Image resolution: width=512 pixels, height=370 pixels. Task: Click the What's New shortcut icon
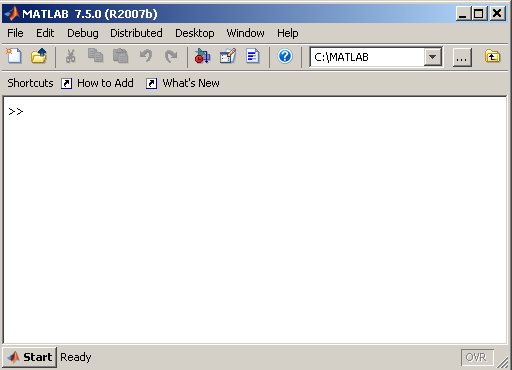click(151, 83)
